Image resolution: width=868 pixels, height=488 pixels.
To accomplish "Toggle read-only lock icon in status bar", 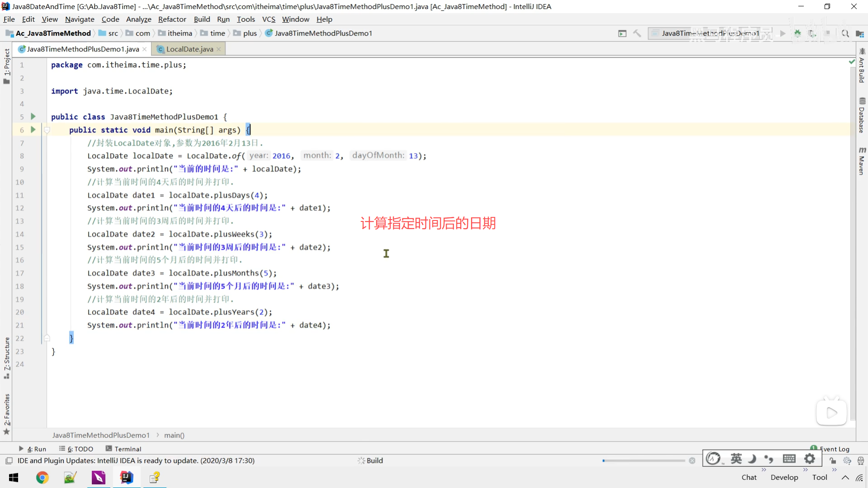I will (833, 461).
